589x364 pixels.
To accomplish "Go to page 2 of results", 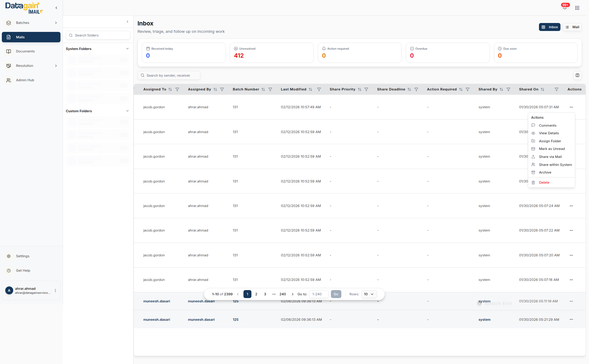I will (256, 294).
